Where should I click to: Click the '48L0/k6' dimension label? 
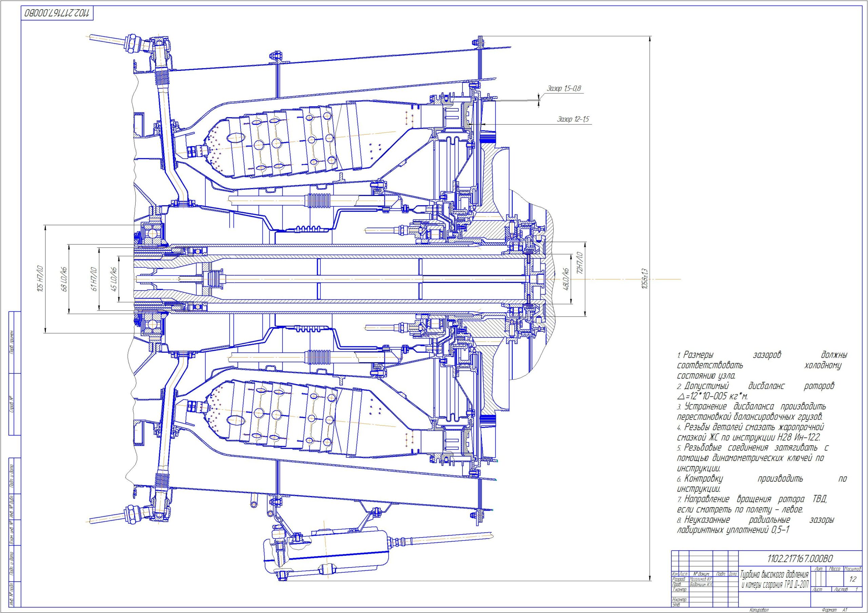coord(566,279)
